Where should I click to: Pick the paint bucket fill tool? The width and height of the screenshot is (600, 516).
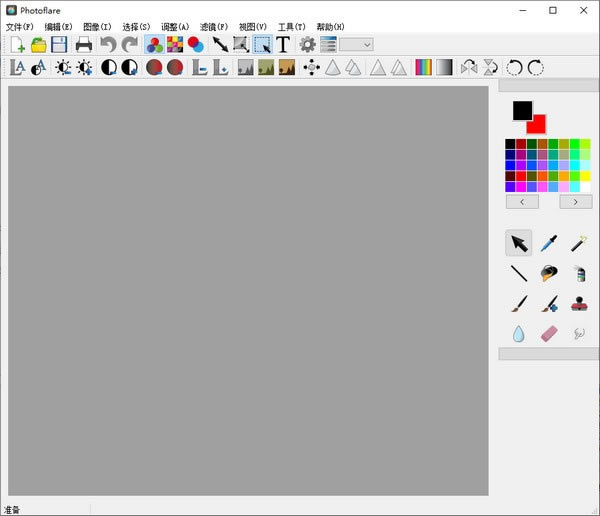(549, 273)
